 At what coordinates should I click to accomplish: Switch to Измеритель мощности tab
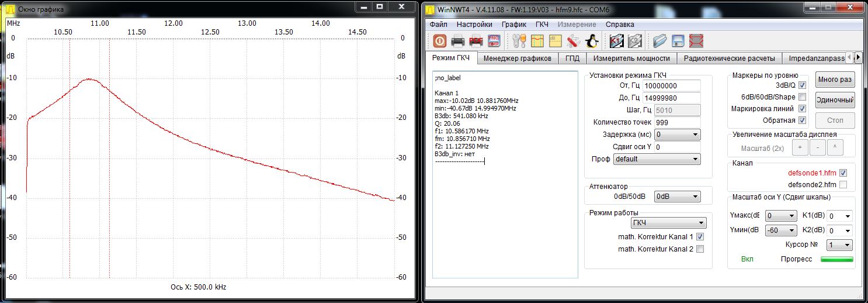coord(631,58)
